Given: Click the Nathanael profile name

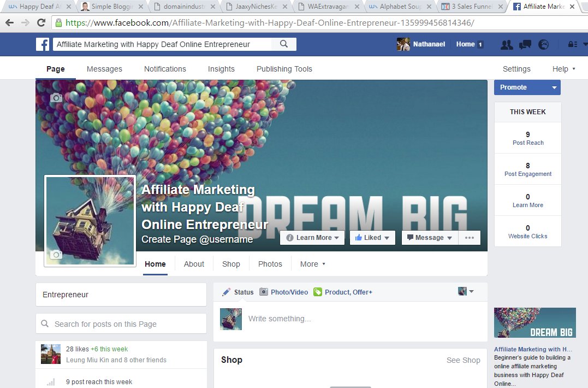Looking at the screenshot, I should click(429, 44).
